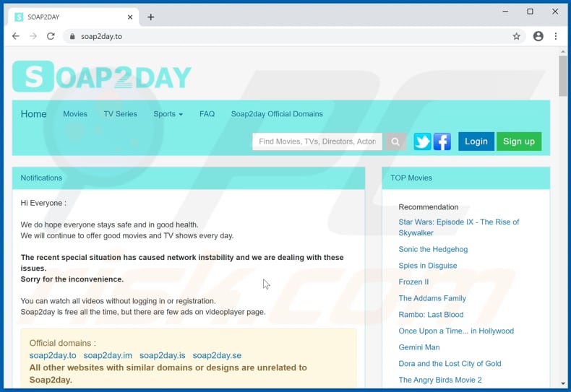The width and height of the screenshot is (571, 392).
Task: Click the Facebook icon
Action: click(442, 141)
